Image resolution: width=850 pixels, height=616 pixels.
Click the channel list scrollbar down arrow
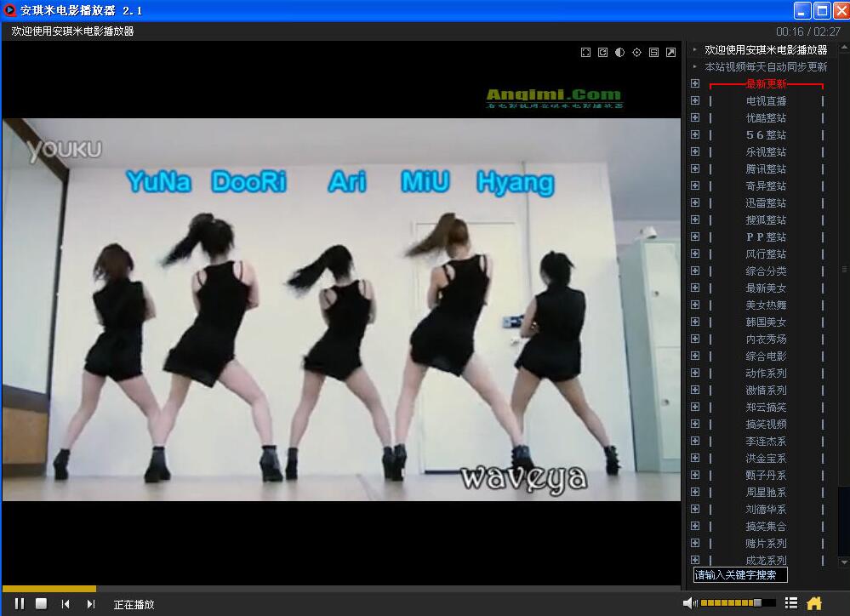844,562
